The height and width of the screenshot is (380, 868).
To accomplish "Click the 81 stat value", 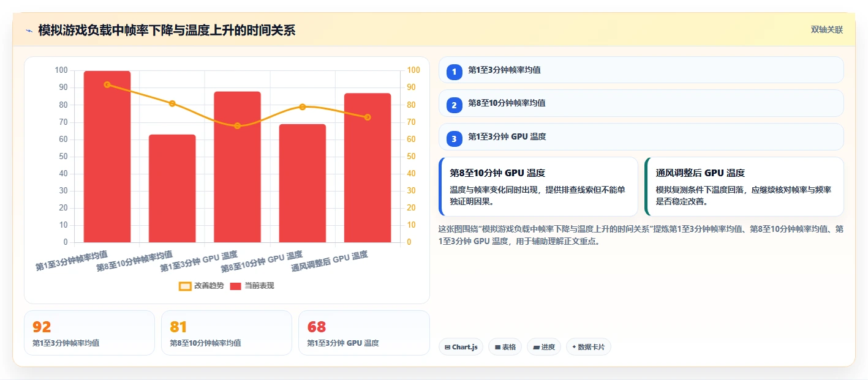I will tap(178, 327).
